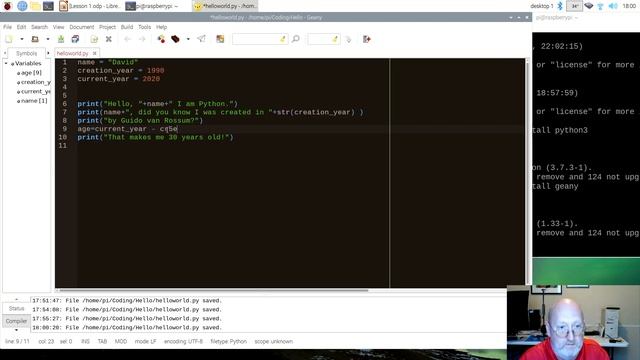The width and height of the screenshot is (640, 360).
Task: Close the helloworld.py tab with its X
Action: (95, 53)
